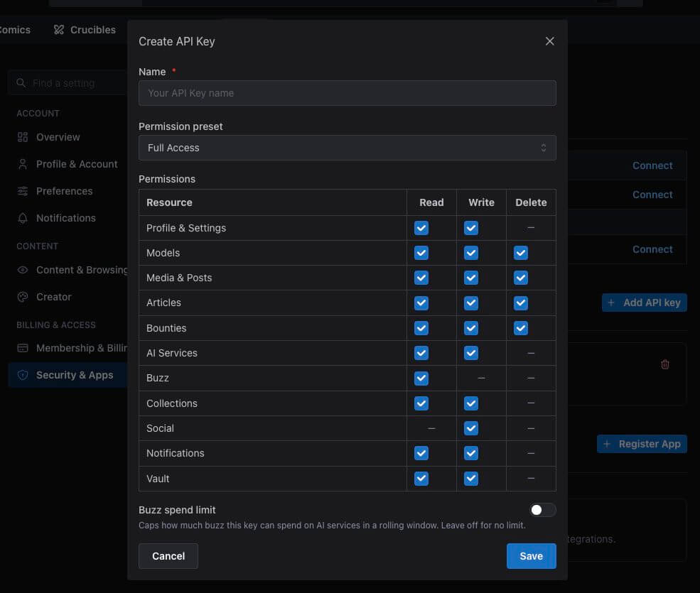Click the second Connect link

click(652, 195)
